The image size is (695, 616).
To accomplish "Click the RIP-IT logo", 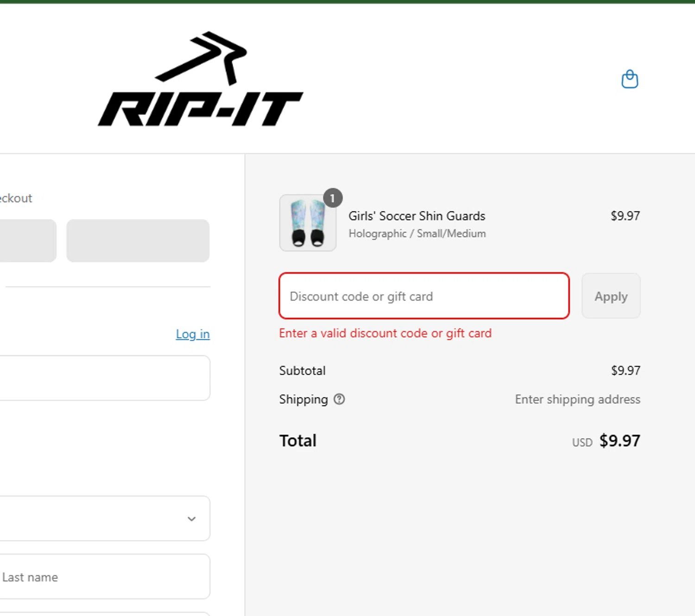I will (200, 79).
